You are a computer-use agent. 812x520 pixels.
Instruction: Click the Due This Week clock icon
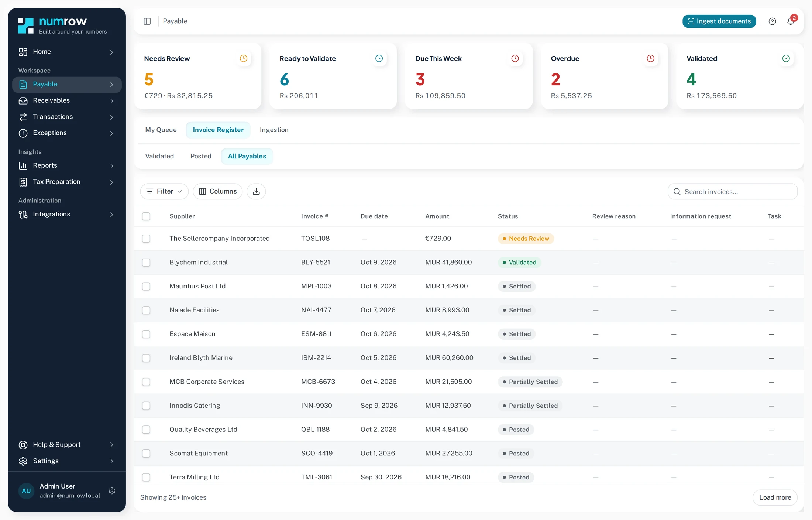515,58
